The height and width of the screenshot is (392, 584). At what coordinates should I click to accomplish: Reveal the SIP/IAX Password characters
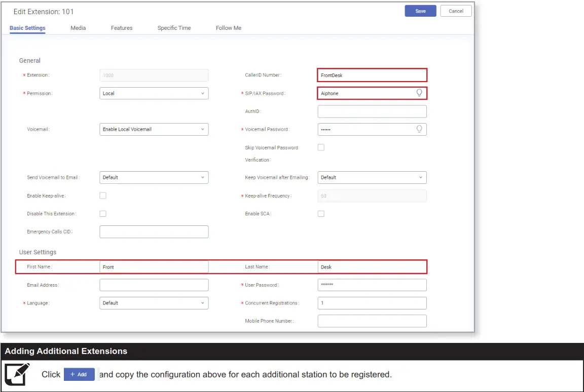(418, 93)
